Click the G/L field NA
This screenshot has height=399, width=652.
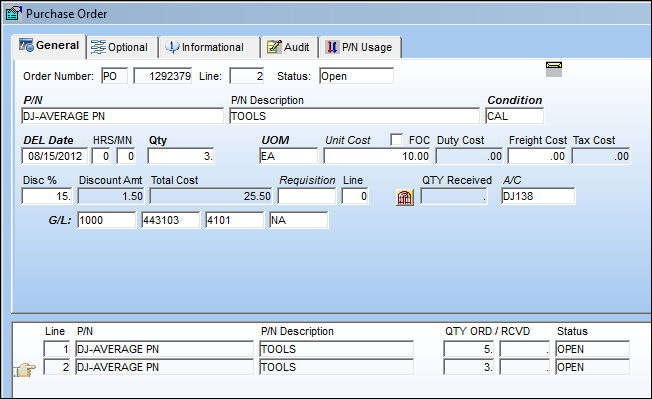pyautogui.click(x=299, y=220)
